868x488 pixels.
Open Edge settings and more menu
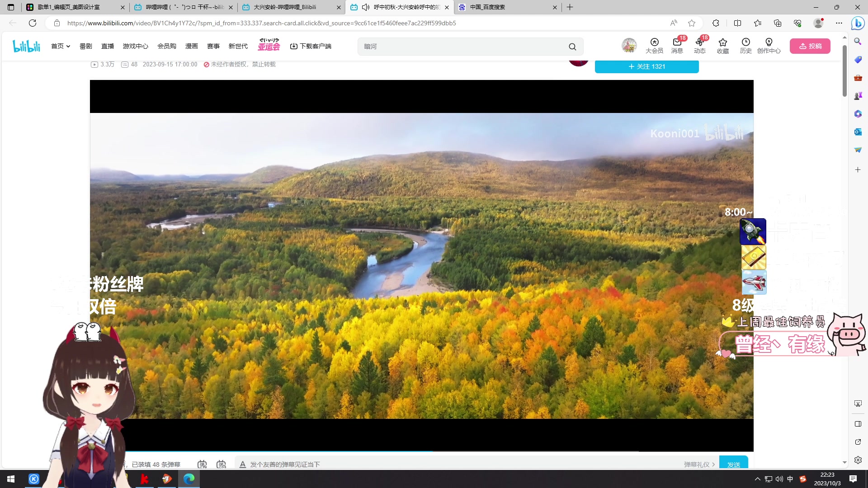coord(839,23)
